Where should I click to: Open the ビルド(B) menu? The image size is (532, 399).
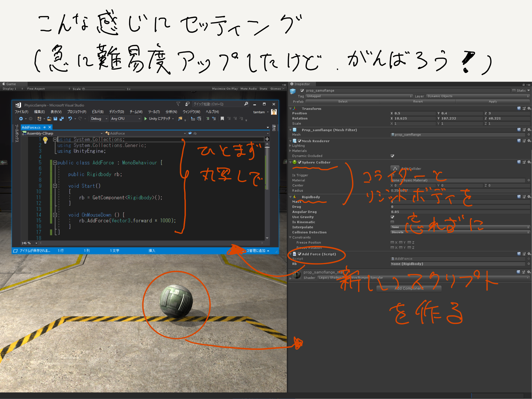(98, 112)
